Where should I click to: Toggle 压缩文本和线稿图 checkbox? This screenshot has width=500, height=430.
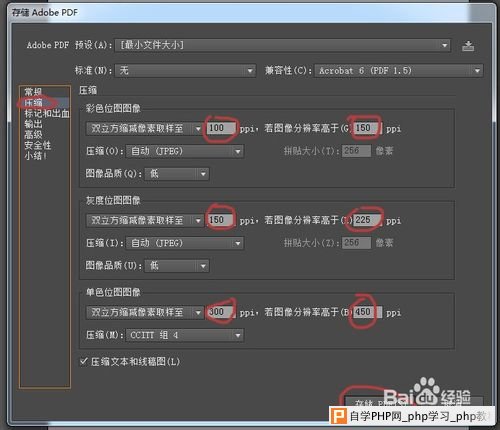coord(83,361)
